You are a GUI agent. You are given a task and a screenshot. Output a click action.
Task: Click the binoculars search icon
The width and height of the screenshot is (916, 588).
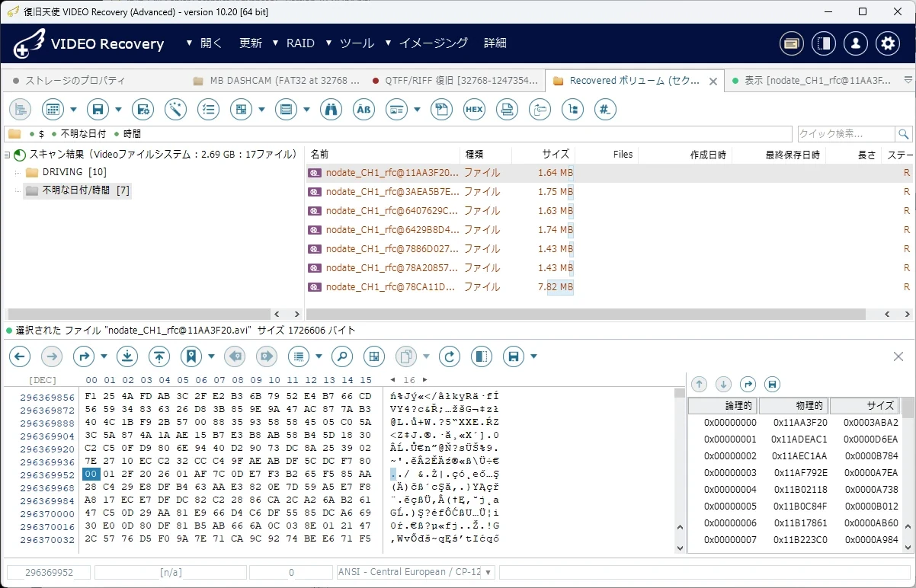tap(331, 110)
